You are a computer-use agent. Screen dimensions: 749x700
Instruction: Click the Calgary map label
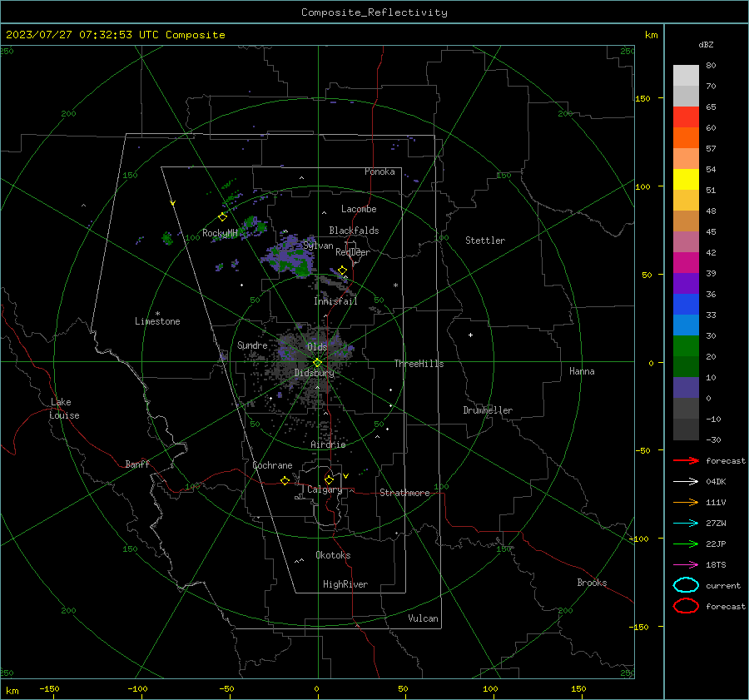[325, 489]
